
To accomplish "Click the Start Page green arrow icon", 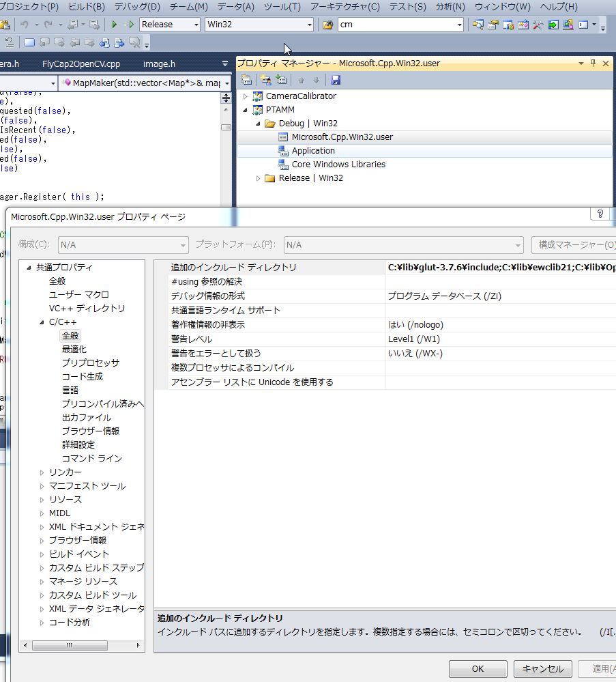I will [553, 25].
